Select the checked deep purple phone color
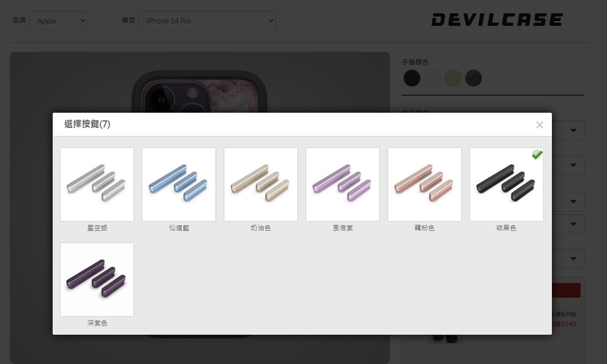 pos(474,78)
